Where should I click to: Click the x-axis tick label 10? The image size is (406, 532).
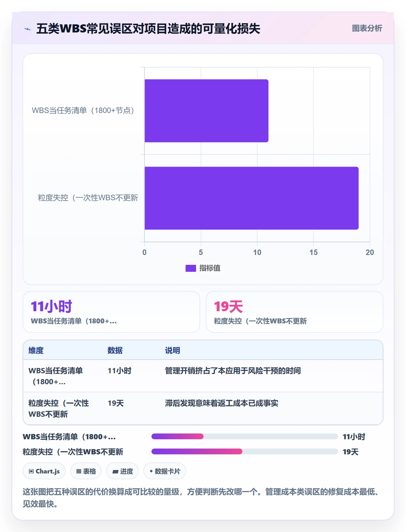coord(257,252)
